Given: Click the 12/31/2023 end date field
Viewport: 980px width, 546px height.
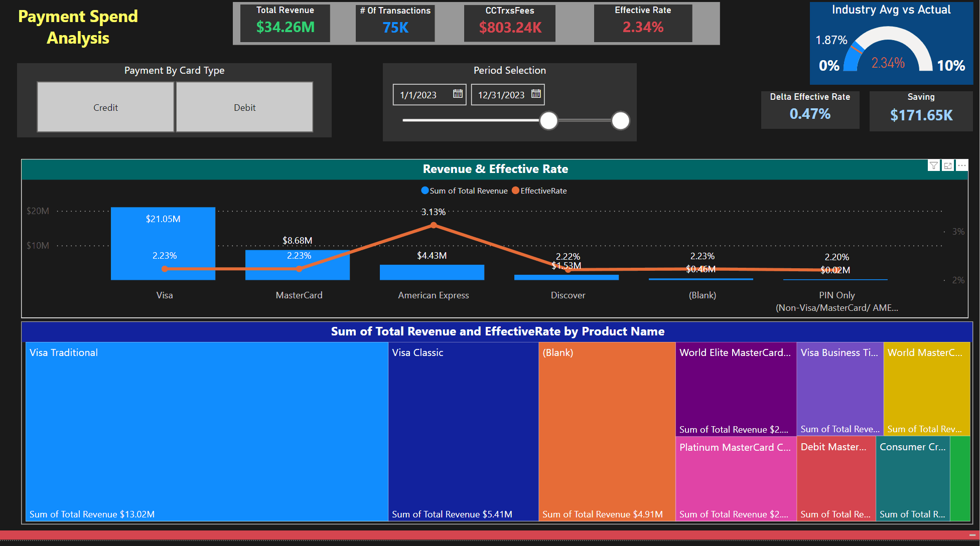Looking at the screenshot, I should click(x=501, y=95).
